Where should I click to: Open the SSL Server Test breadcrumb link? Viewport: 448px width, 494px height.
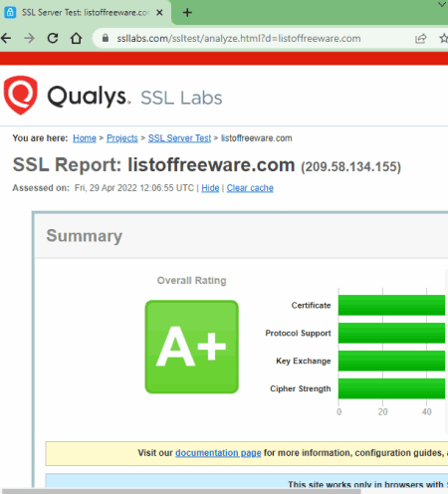click(x=179, y=138)
